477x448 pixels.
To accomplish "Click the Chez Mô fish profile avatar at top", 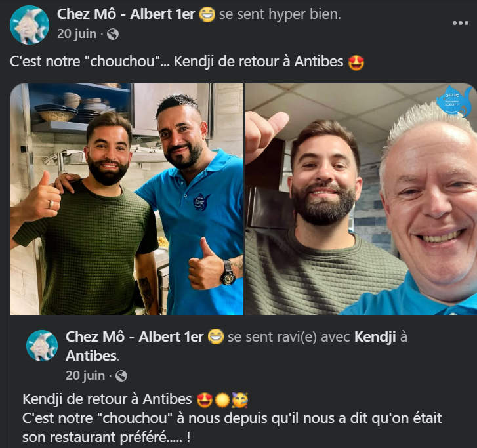I will tap(30, 25).
